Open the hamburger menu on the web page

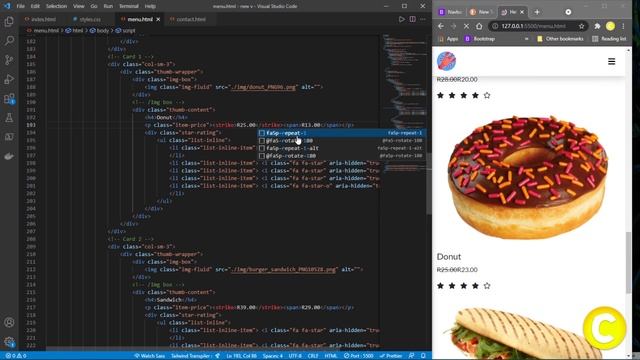pyautogui.click(x=611, y=62)
